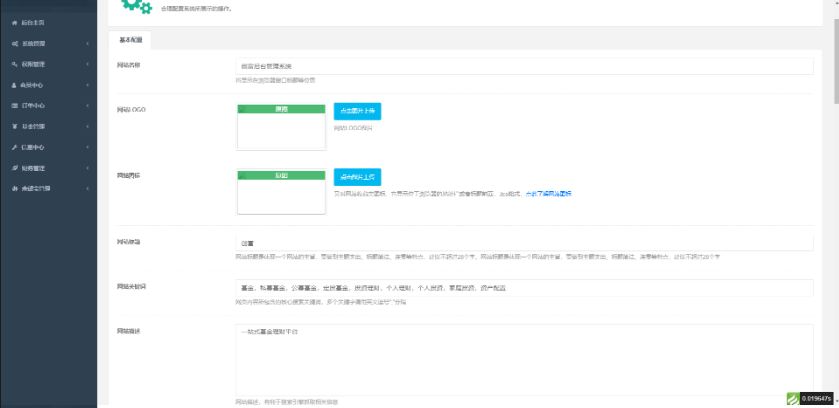The image size is (839, 408).
Task: Click the upload button for 网站LOGO
Action: tap(357, 111)
